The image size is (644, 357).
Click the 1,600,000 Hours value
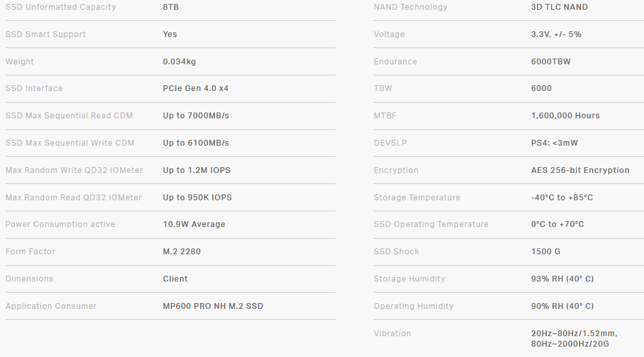point(565,116)
